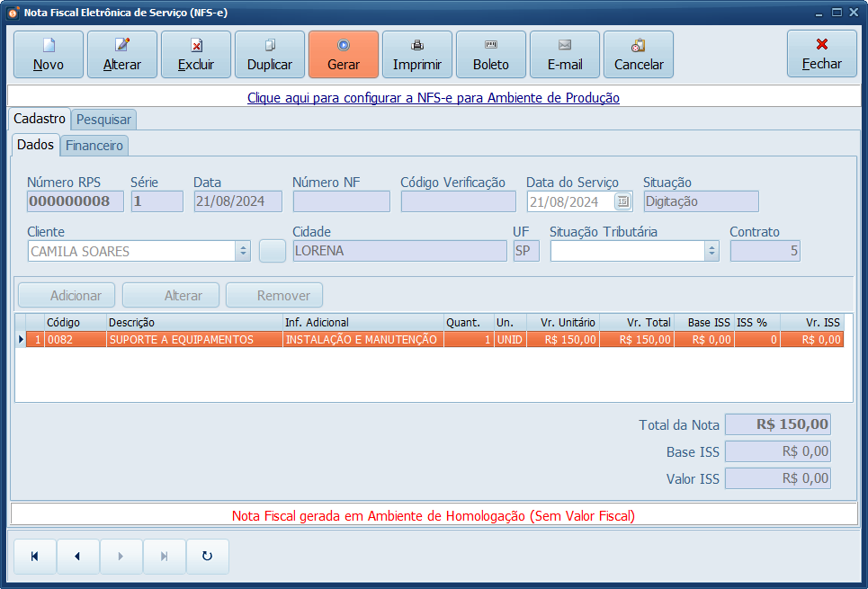Screen dimensions: 868x589
Task: Close the form with Fechar
Action: pos(822,55)
